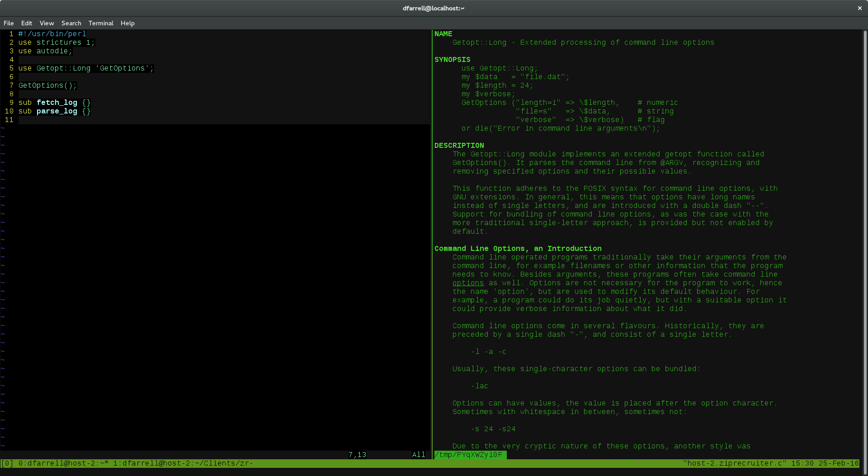Click the hostname dfarrell@localhost in the titlebar
Screen dimensions: 868x476
pos(433,8)
